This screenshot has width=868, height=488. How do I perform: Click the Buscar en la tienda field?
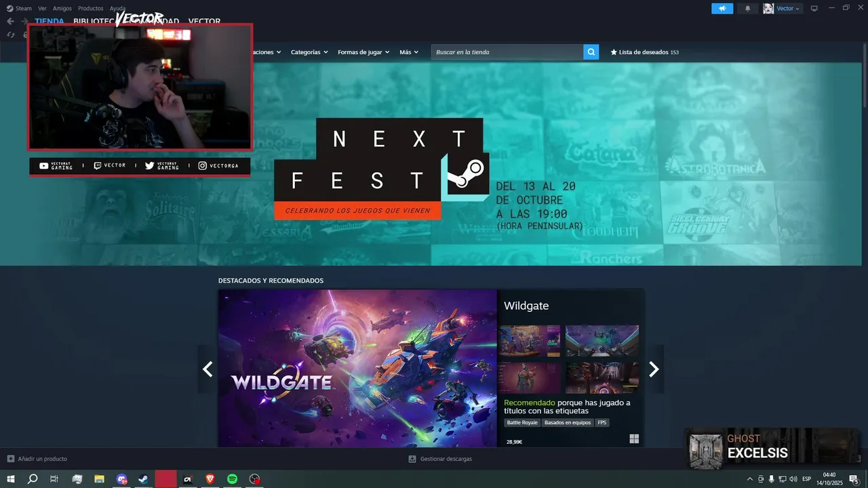507,52
